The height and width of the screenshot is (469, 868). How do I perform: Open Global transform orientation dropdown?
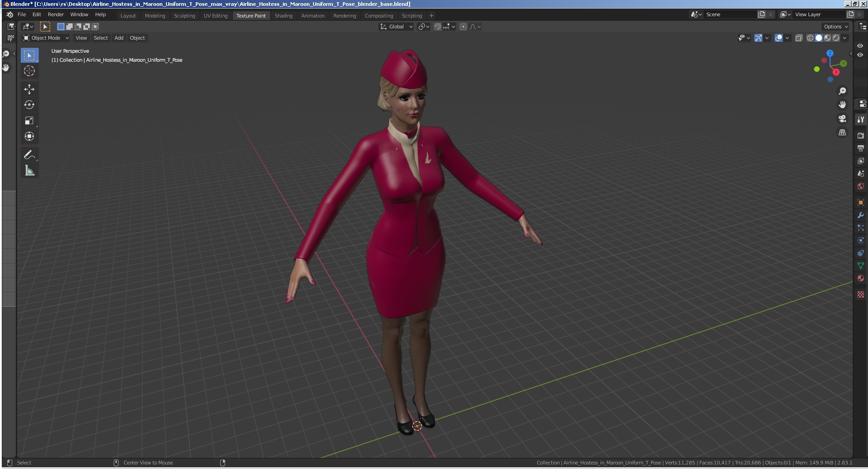click(x=397, y=27)
